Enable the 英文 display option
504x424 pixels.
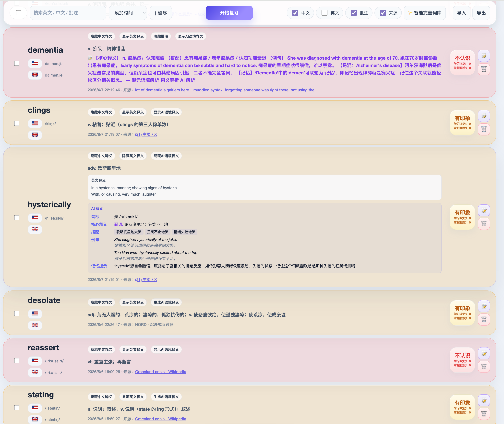324,13
